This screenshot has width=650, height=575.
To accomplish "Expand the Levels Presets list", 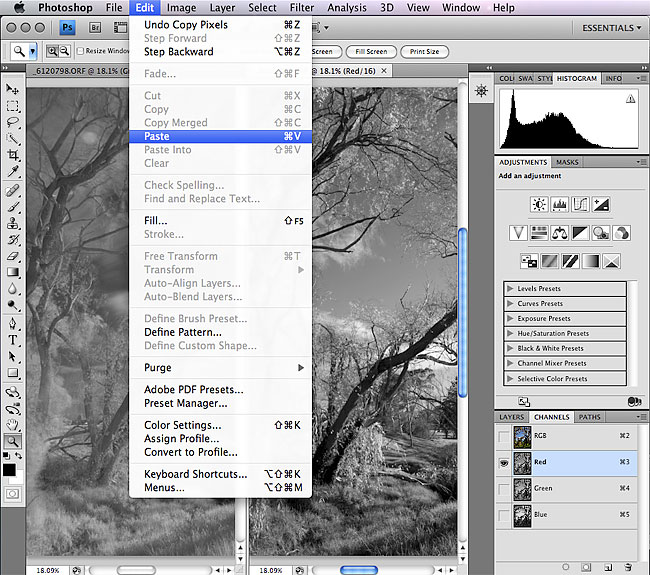I will [x=511, y=289].
